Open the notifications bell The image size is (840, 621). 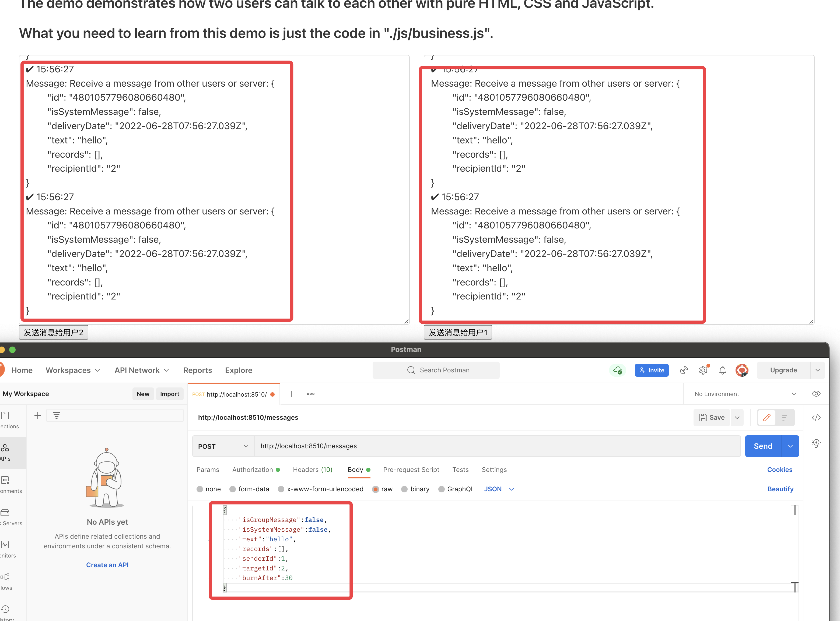722,370
